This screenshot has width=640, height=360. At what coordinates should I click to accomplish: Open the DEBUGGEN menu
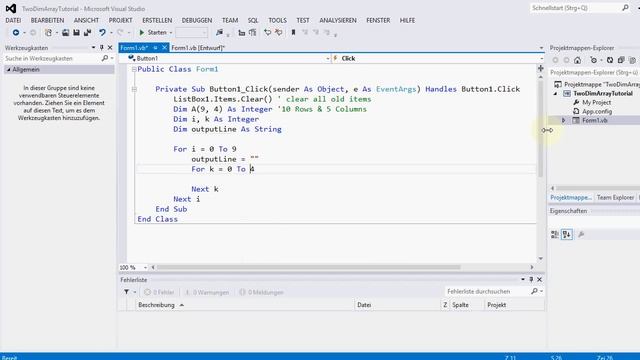point(197,20)
